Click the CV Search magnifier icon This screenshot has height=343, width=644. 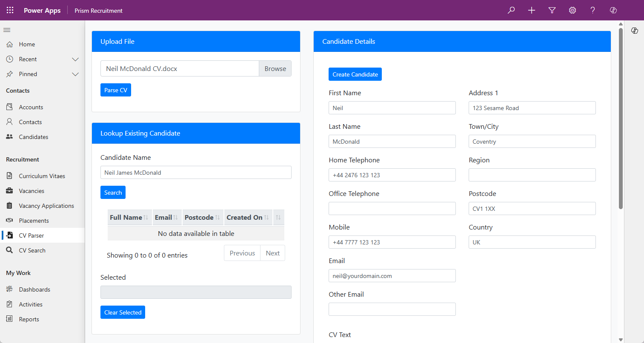click(9, 250)
